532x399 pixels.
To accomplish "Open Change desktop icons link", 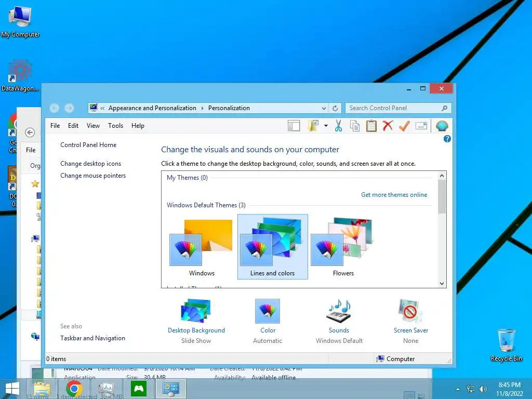I will tap(90, 164).
